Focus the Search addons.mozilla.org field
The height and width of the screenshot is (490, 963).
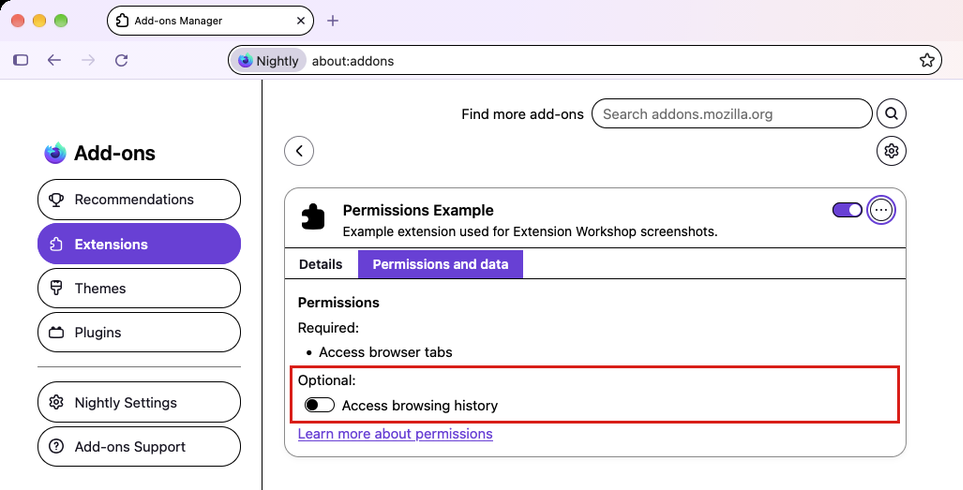click(731, 114)
